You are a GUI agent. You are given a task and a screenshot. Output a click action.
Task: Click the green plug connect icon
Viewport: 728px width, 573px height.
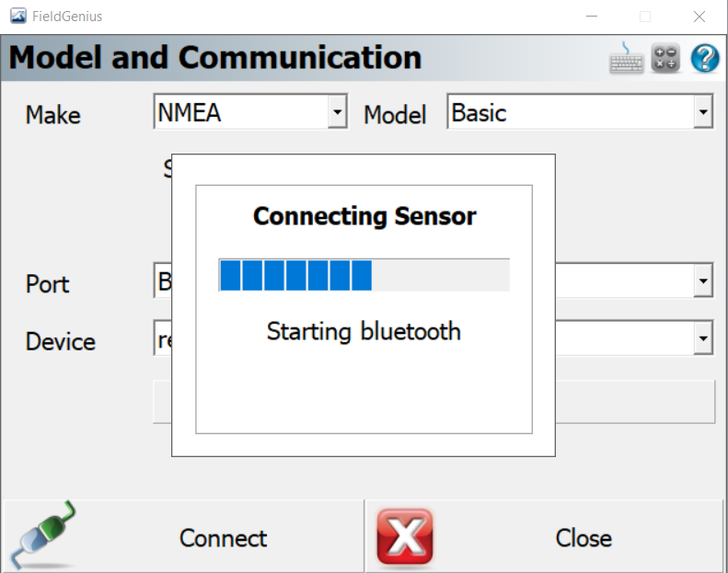click(43, 535)
